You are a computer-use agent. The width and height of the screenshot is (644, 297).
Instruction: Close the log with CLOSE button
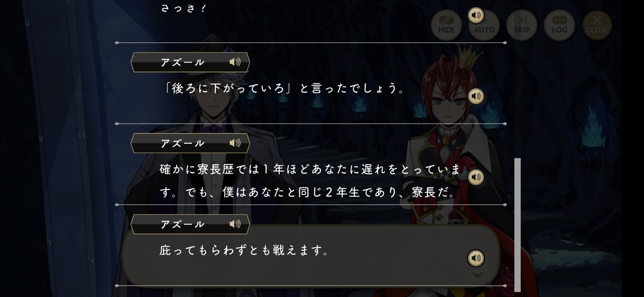597,25
